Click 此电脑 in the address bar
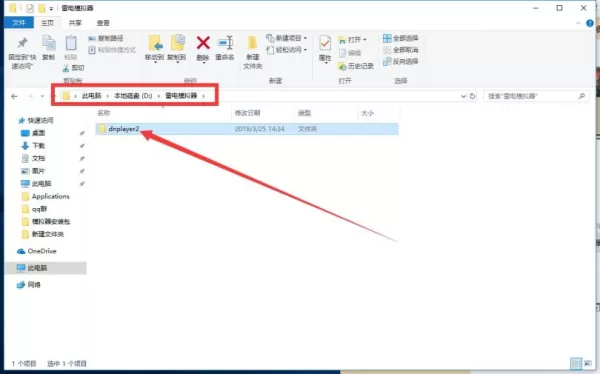The image size is (600, 374). (91, 96)
